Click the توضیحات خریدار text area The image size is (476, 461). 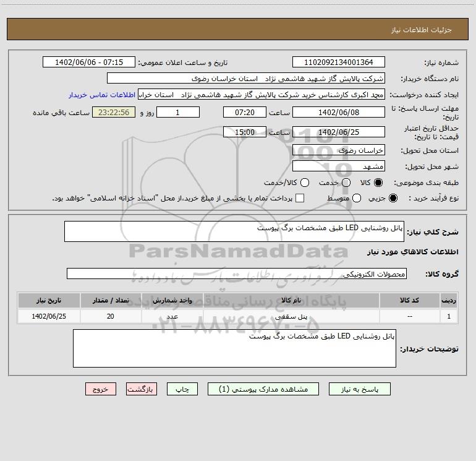(x=234, y=348)
